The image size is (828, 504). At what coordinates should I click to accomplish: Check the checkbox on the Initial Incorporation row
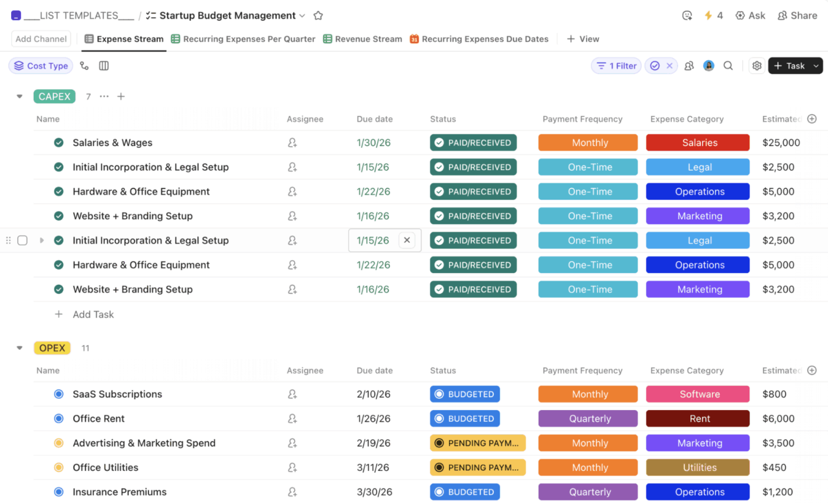pyautogui.click(x=22, y=240)
